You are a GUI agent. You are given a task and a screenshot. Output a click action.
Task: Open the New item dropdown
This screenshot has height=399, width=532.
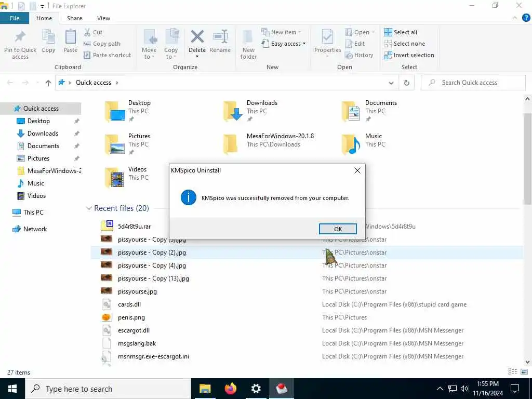[281, 32]
